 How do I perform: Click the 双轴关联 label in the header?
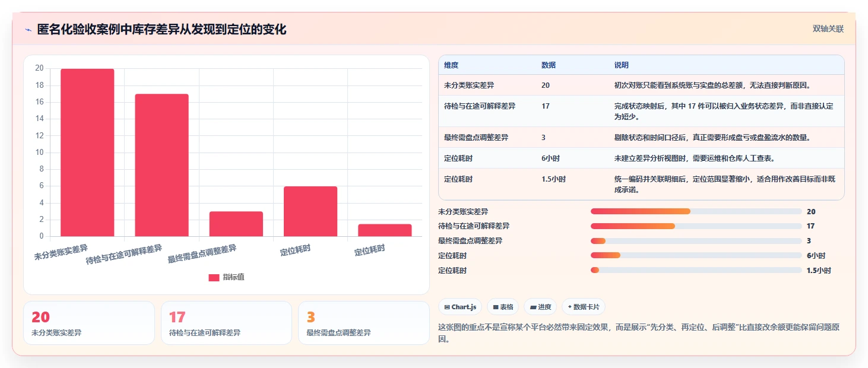pyautogui.click(x=828, y=28)
